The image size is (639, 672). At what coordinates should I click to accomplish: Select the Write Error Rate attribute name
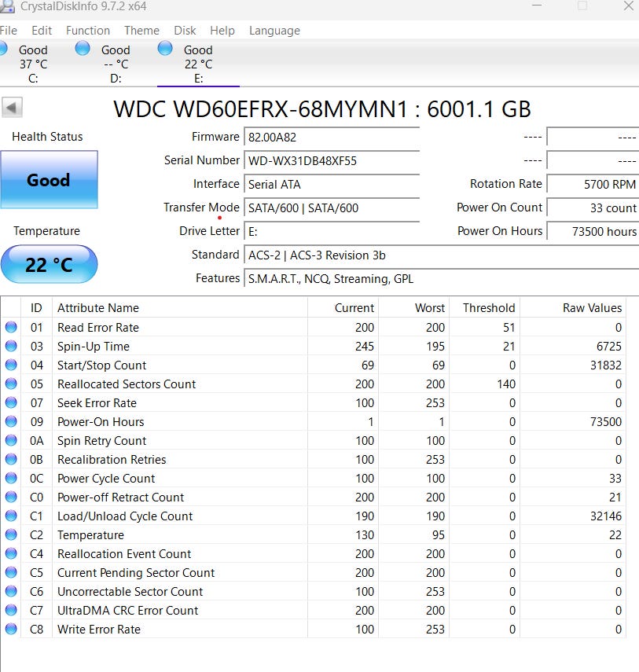click(99, 629)
